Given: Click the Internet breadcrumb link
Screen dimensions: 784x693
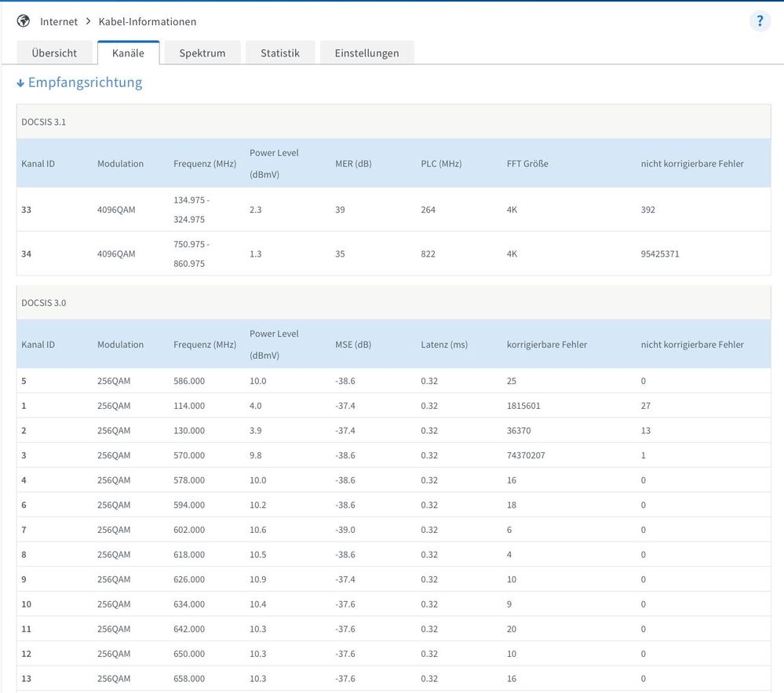Looking at the screenshot, I should point(59,21).
